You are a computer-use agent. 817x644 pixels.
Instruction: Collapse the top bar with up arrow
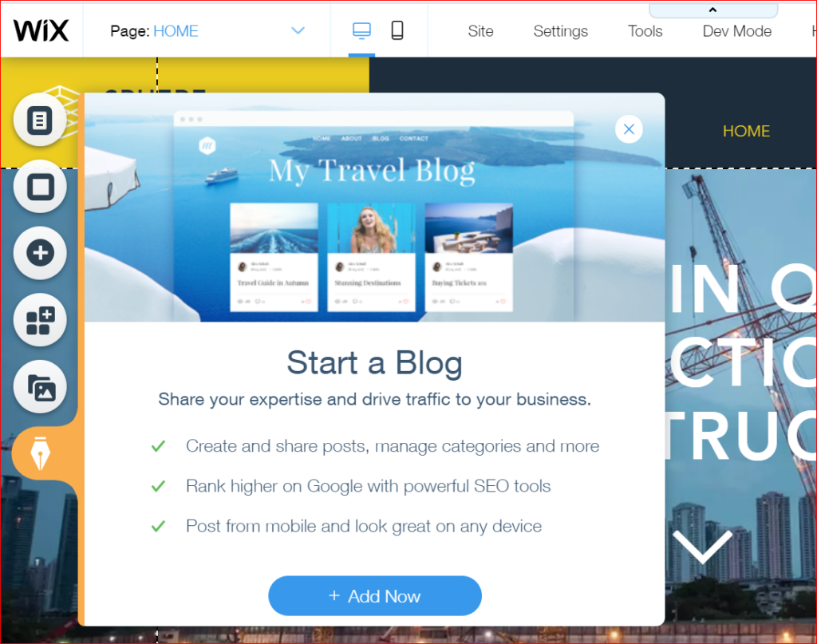712,10
